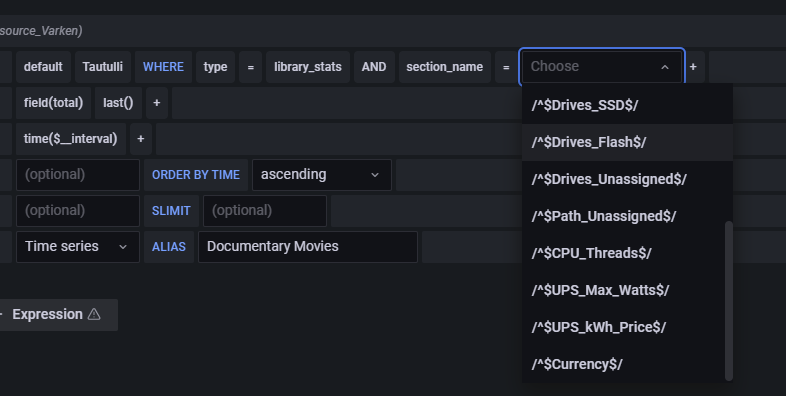The width and height of the screenshot is (786, 396).
Task: Add group-by with plus after time($__interval)
Action: (x=141, y=139)
